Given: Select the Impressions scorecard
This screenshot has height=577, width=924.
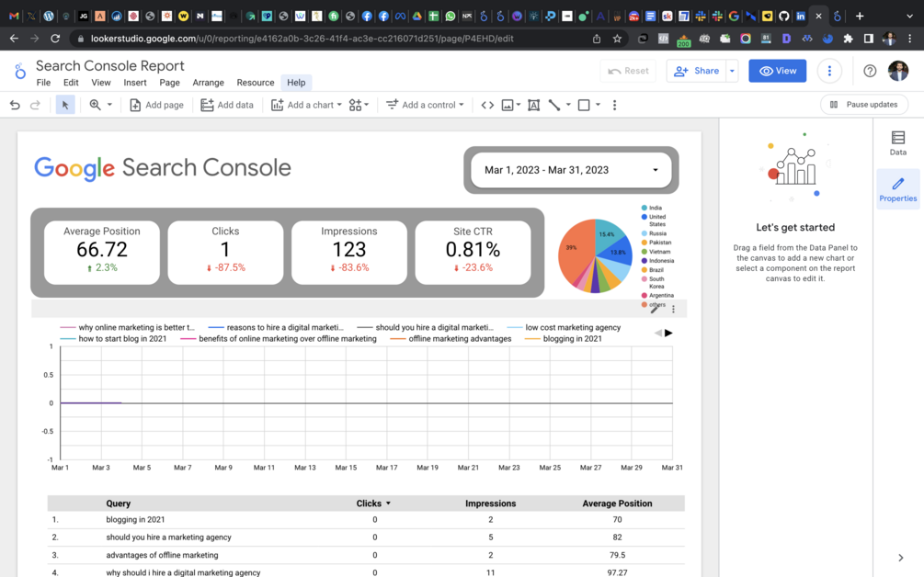Looking at the screenshot, I should 348,253.
